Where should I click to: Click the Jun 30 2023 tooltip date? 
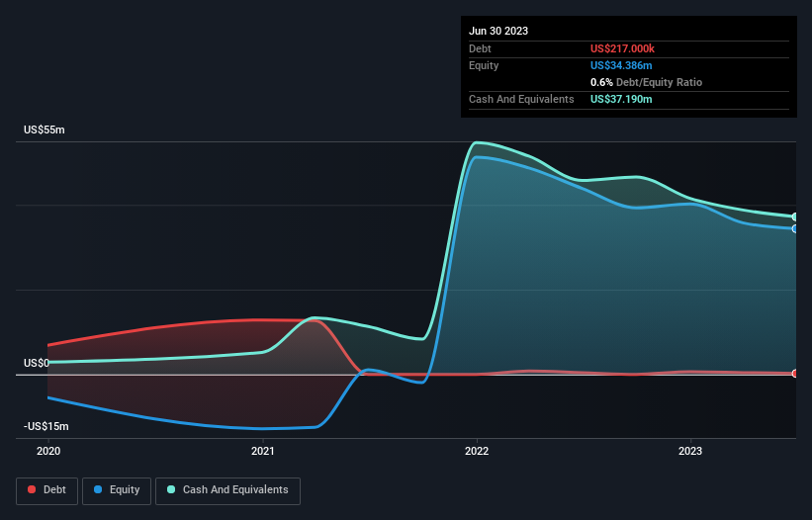tap(498, 31)
